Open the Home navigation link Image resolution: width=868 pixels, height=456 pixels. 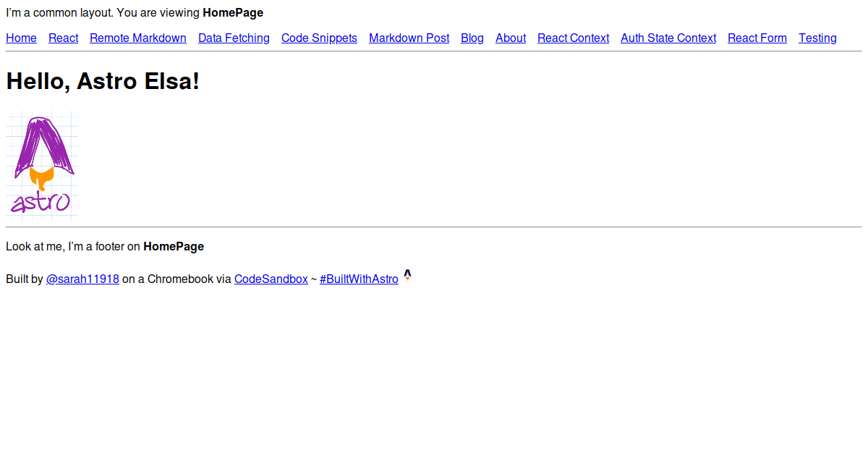pyautogui.click(x=21, y=38)
